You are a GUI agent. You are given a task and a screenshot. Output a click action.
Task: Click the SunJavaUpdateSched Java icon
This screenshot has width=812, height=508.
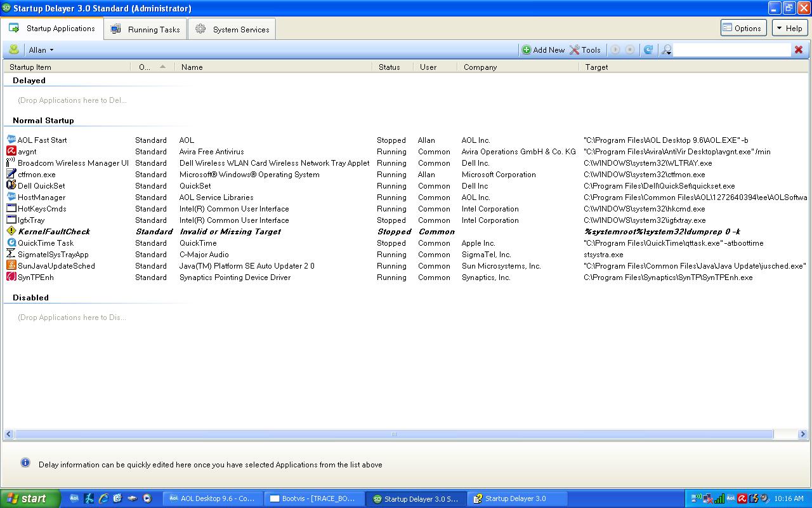pos(11,265)
